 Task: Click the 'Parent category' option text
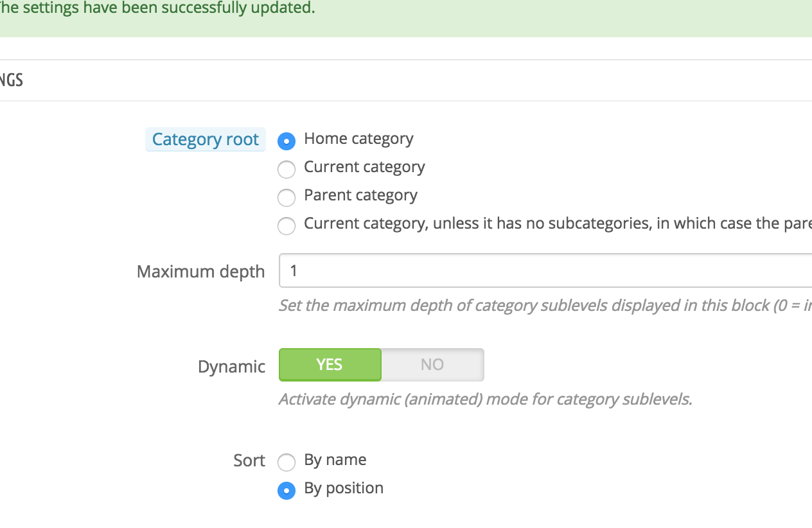(x=360, y=195)
